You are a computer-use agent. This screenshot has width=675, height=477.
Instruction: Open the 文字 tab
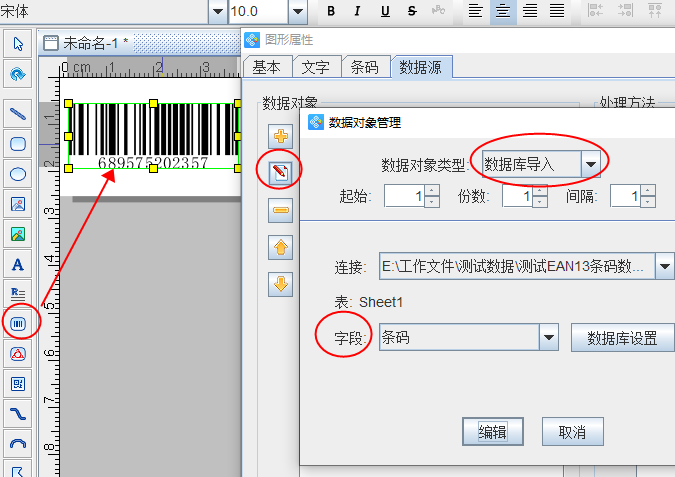click(x=316, y=67)
